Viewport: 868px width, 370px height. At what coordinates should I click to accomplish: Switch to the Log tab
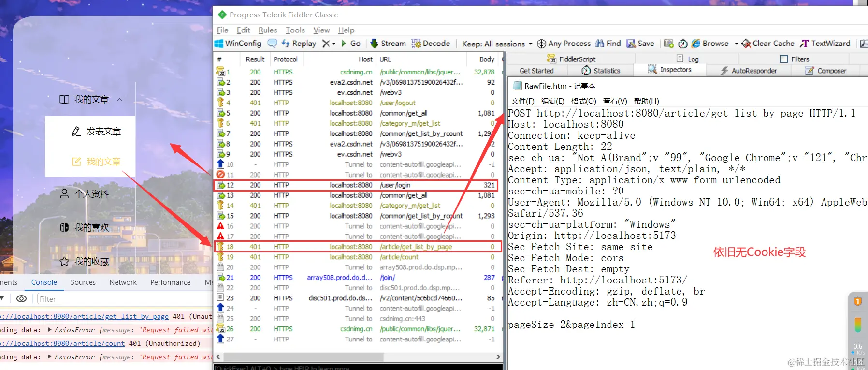(688, 59)
